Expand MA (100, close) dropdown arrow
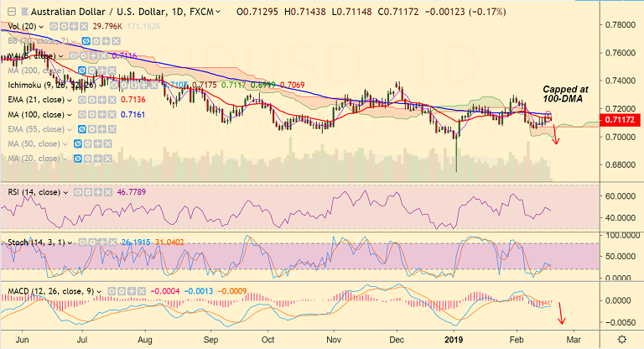The width and height of the screenshot is (644, 349). pos(70,115)
